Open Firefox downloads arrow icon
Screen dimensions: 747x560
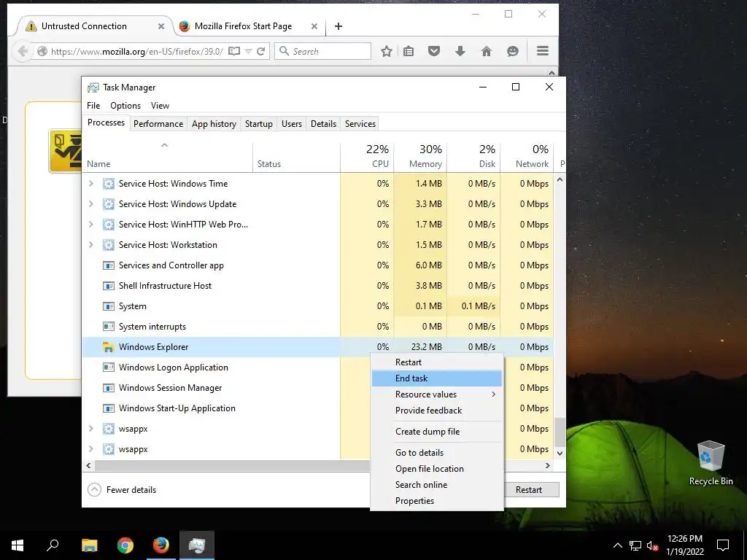460,51
